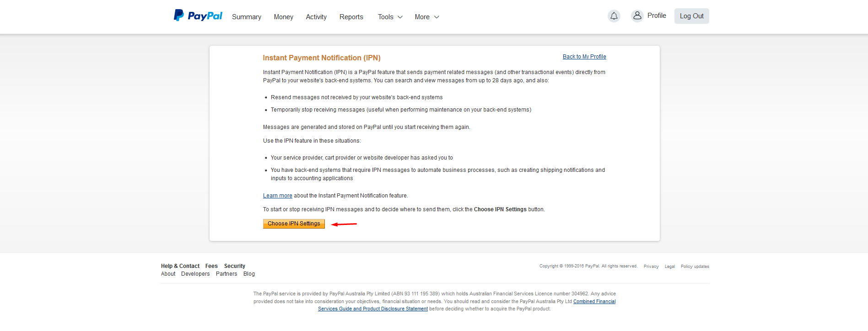Viewport: 868px width, 331px height.
Task: Click 'Temporarily stop receiving messages' bullet text
Action: (401, 110)
